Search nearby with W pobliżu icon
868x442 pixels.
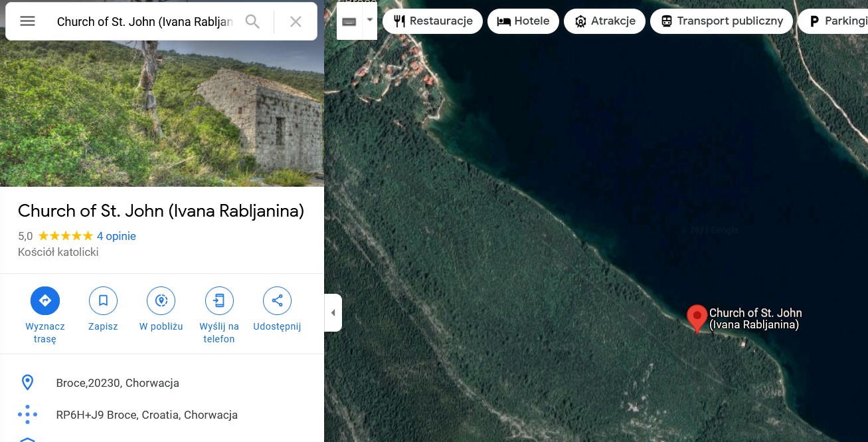161,300
